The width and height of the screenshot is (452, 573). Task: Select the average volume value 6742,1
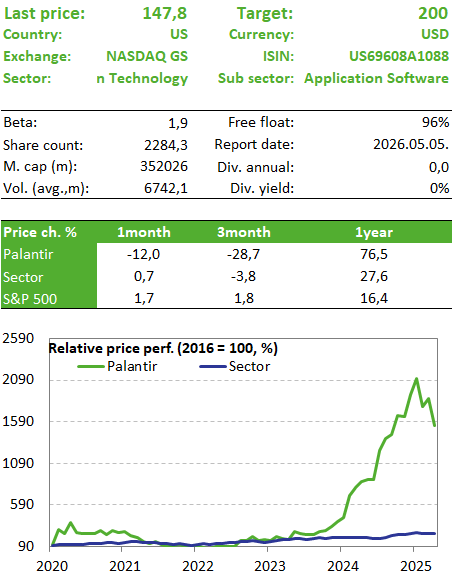tap(166, 189)
